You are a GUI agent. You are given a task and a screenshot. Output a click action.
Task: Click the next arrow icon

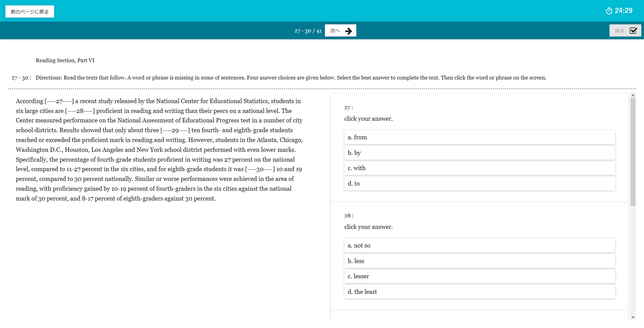[349, 31]
